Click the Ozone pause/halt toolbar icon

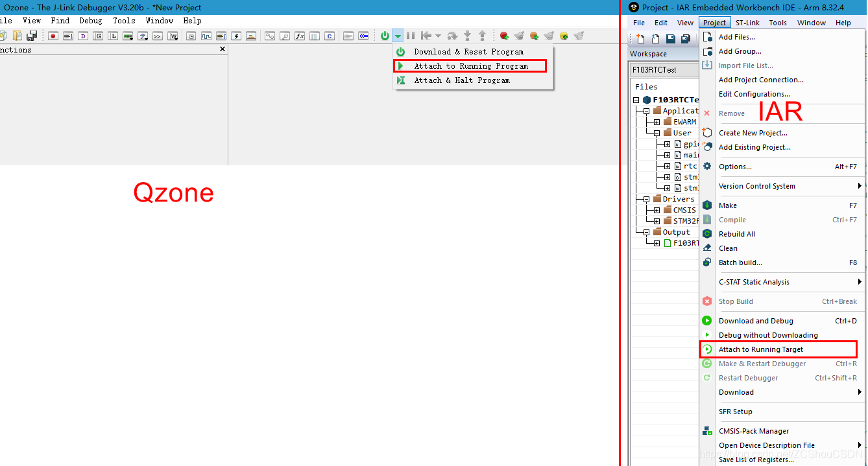(x=411, y=36)
